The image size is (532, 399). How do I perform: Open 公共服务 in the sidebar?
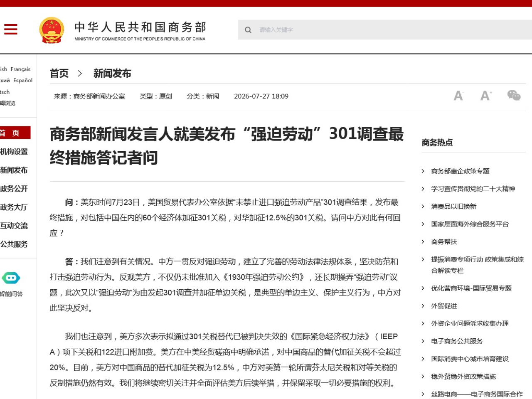pyautogui.click(x=14, y=244)
